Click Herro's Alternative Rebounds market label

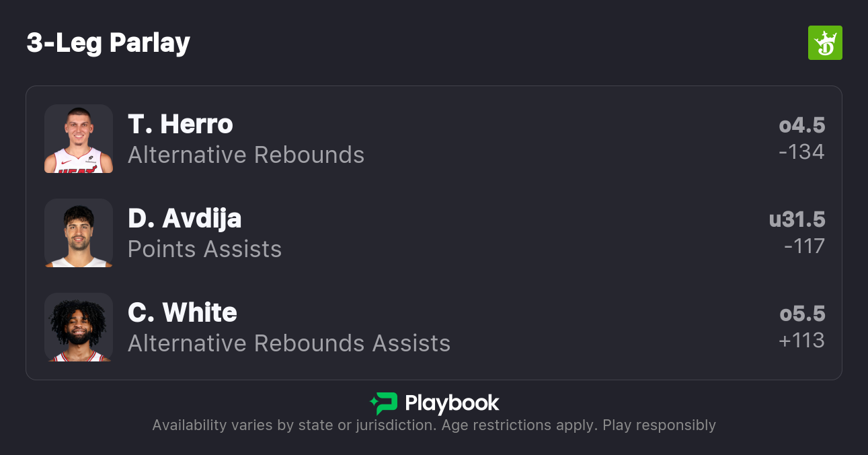246,155
